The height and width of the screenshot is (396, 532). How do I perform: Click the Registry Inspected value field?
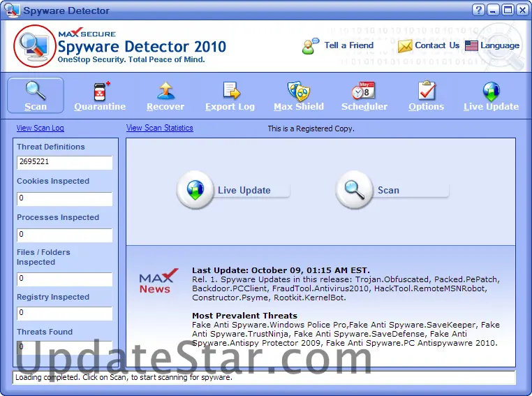pos(64,314)
